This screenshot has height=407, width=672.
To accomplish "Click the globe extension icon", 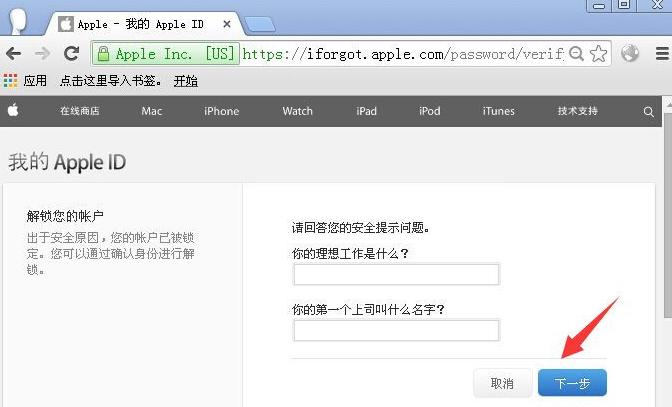I will tap(630, 54).
